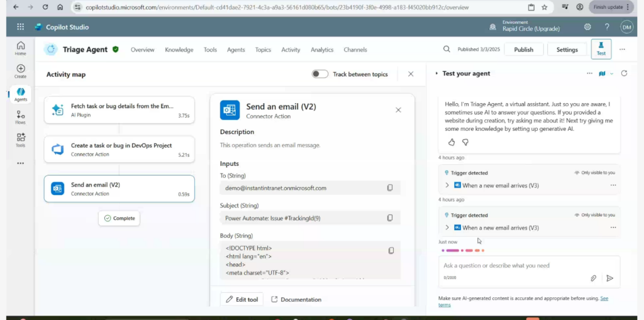This screenshot has width=644, height=320.
Task: Open the environment picker icon
Action: click(x=492, y=27)
